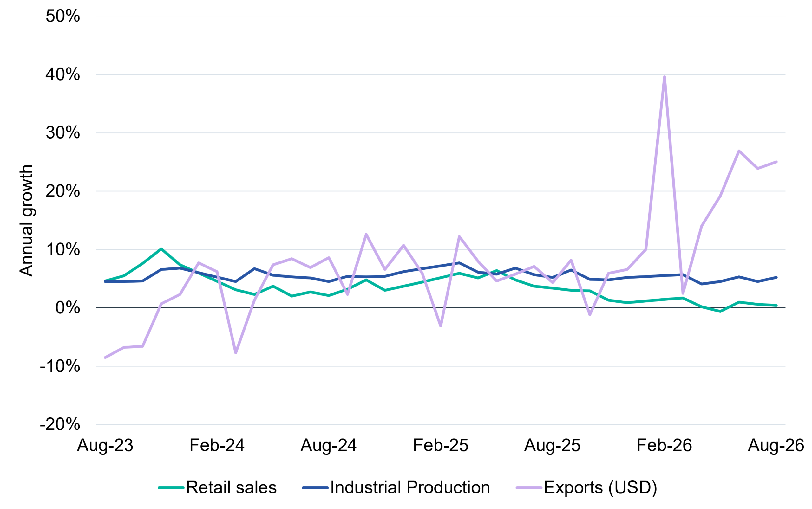Click the Aug-24 x-axis label
The height and width of the screenshot is (509, 812).
click(x=329, y=446)
